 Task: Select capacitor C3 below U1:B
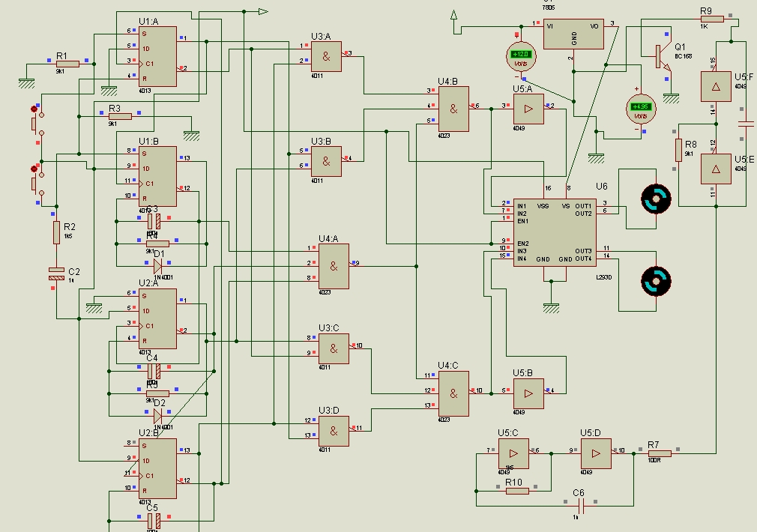(x=154, y=222)
